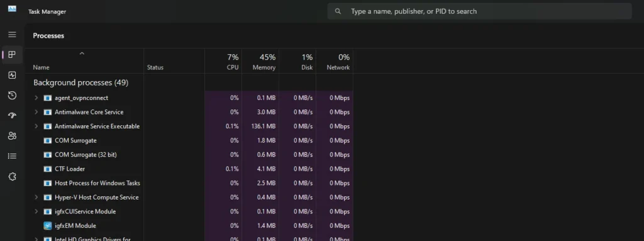Select the Antimalware Core Service row

tap(189, 112)
